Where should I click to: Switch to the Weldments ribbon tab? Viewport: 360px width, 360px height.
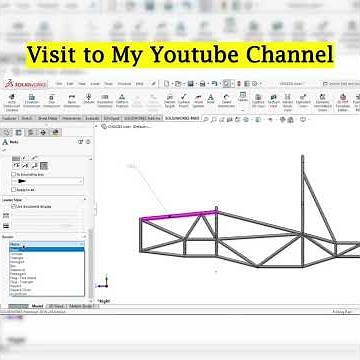[x=71, y=118]
